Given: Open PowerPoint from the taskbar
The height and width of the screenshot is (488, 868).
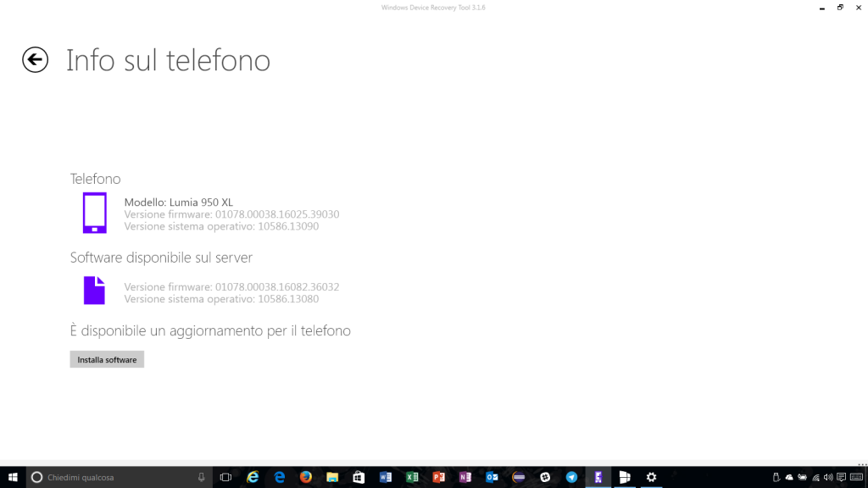Looking at the screenshot, I should 438,477.
